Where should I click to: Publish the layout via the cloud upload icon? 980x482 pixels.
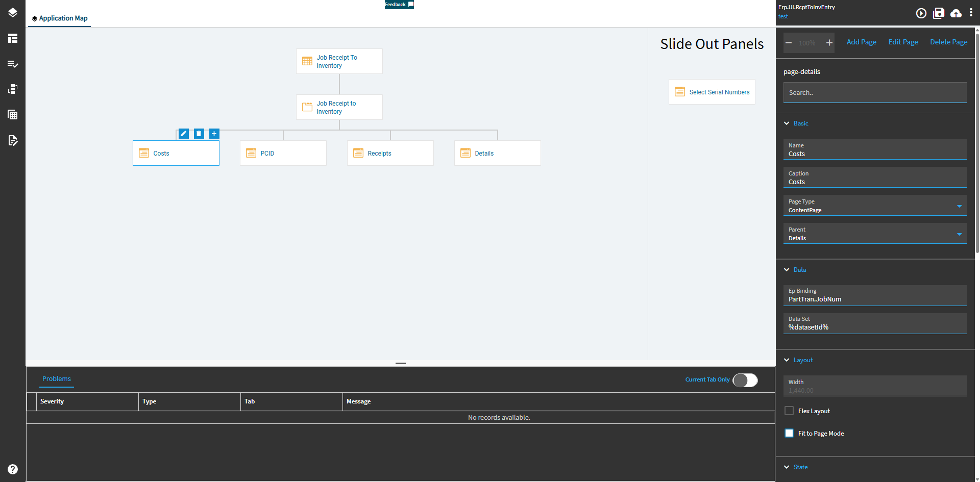pyautogui.click(x=955, y=13)
